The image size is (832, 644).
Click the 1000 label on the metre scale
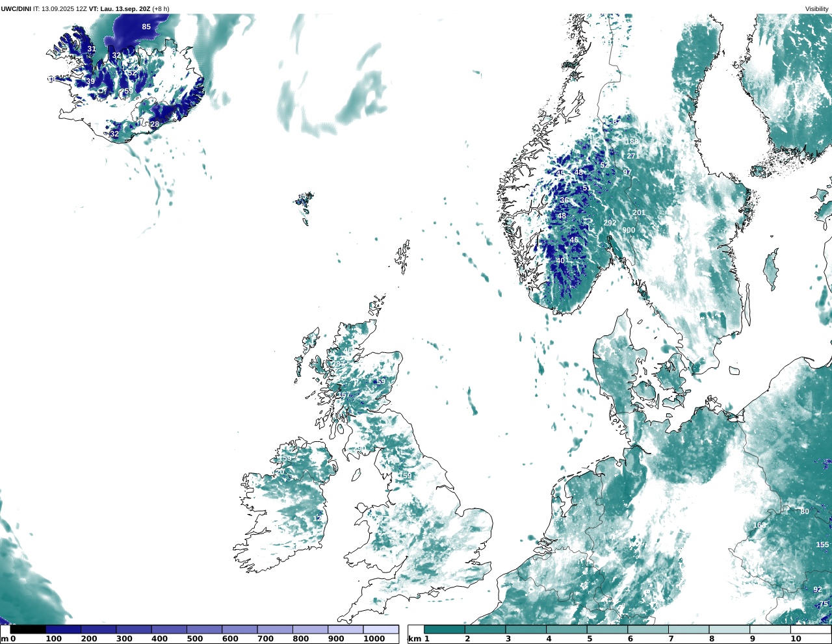[374, 639]
